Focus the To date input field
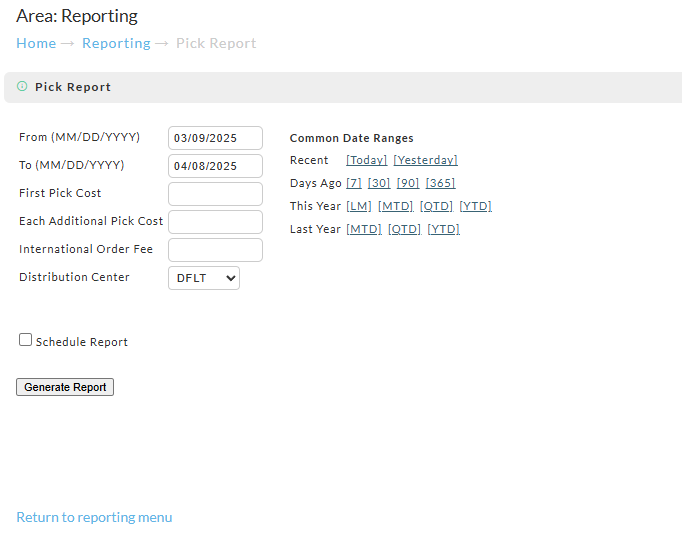Image resolution: width=682 pixels, height=536 pixels. [215, 166]
